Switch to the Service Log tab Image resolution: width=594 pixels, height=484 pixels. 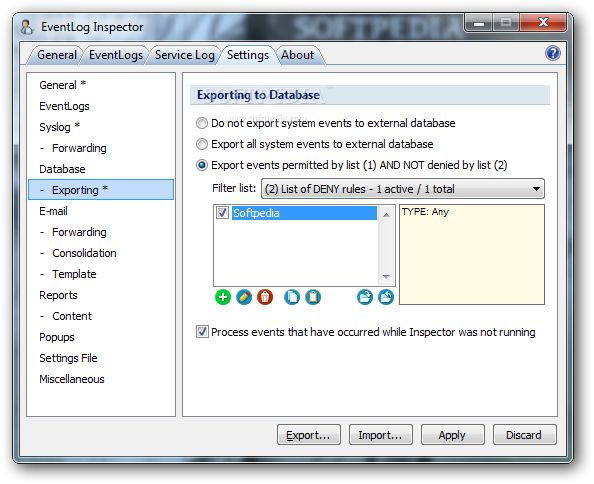pyautogui.click(x=184, y=55)
